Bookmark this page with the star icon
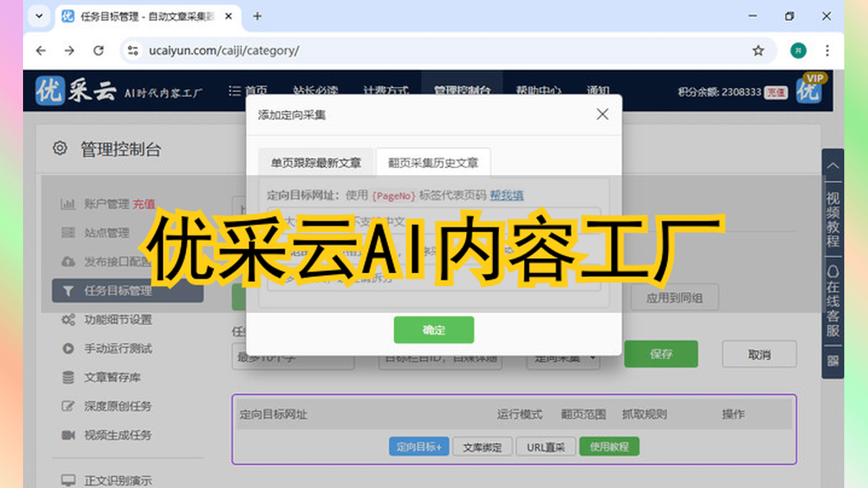The width and height of the screenshot is (868, 488). (x=758, y=50)
